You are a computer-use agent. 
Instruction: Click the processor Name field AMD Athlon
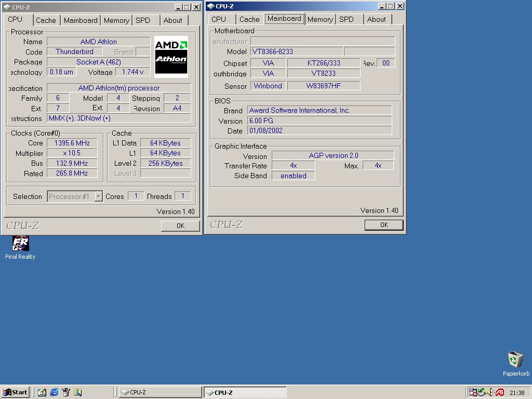click(98, 42)
